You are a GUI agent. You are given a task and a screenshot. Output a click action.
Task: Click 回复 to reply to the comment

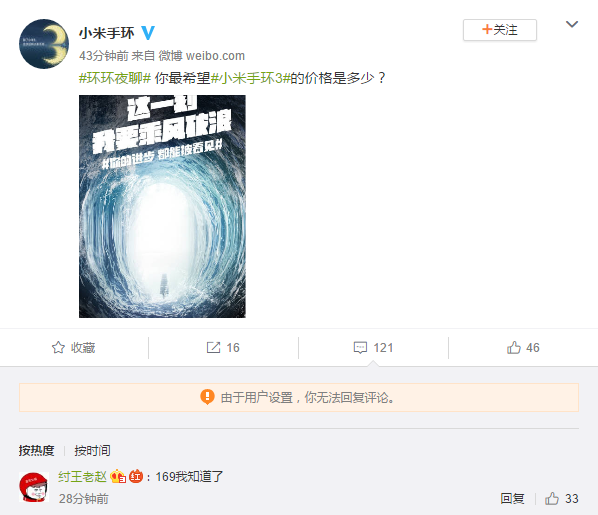512,499
